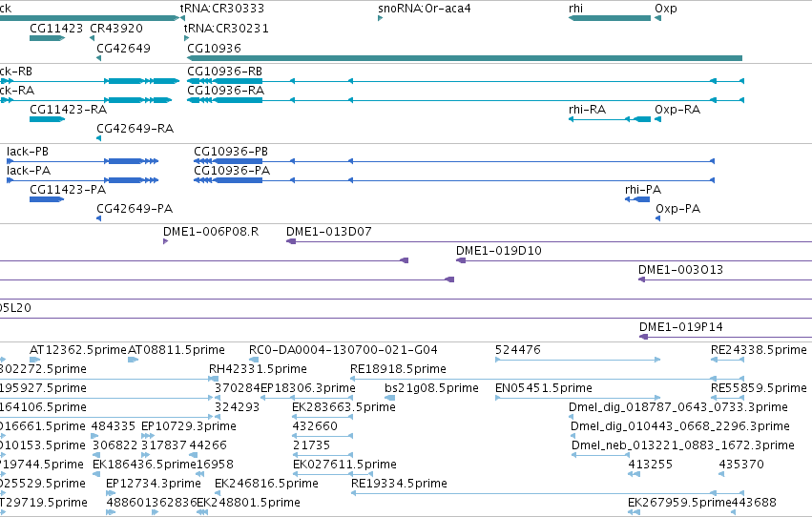Select EST 524476

pos(578,360)
